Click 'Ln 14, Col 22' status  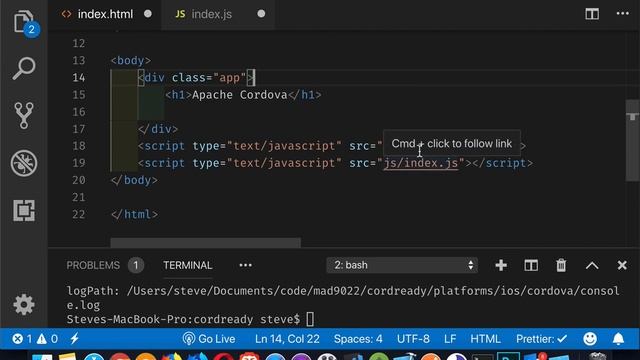tap(287, 339)
